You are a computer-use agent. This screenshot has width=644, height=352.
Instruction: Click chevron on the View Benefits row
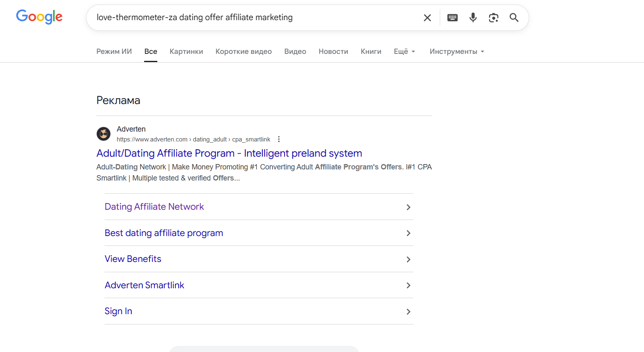pos(408,259)
